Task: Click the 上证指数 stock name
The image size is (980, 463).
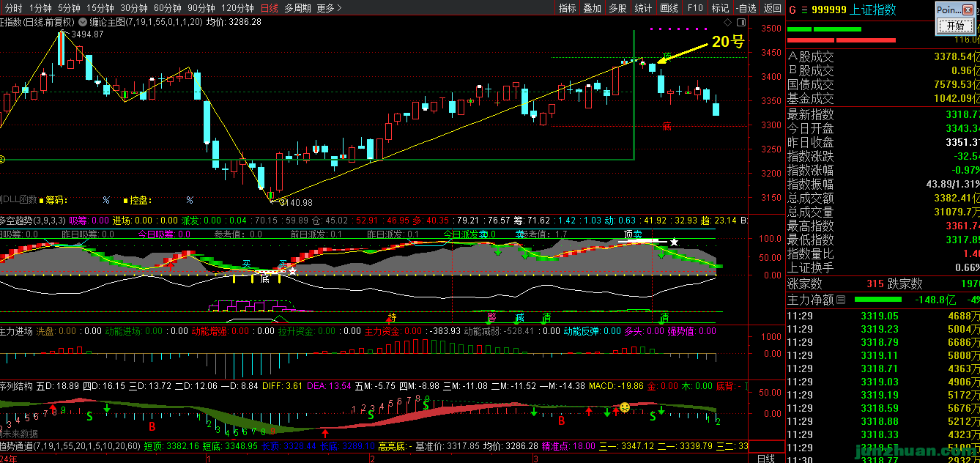Action: [x=873, y=10]
